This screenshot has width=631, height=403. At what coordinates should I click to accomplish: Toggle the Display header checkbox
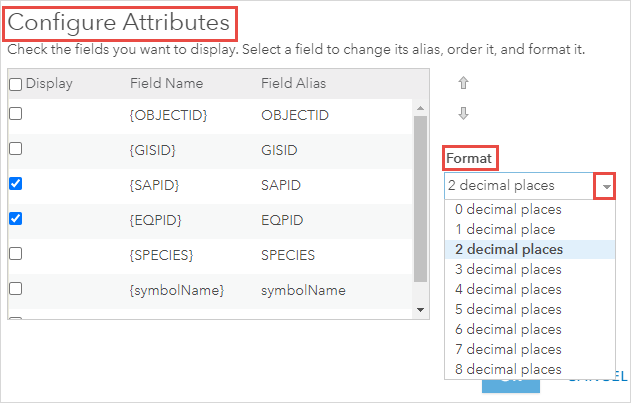click(x=15, y=84)
